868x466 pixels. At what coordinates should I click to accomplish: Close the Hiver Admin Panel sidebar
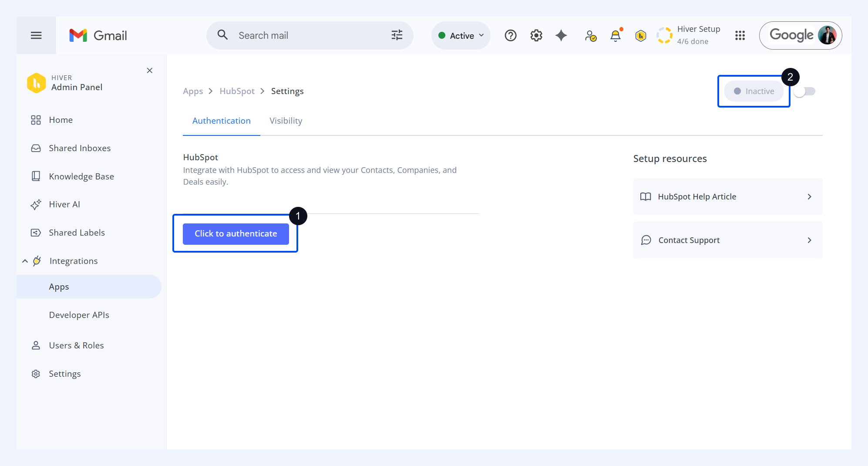click(x=150, y=71)
